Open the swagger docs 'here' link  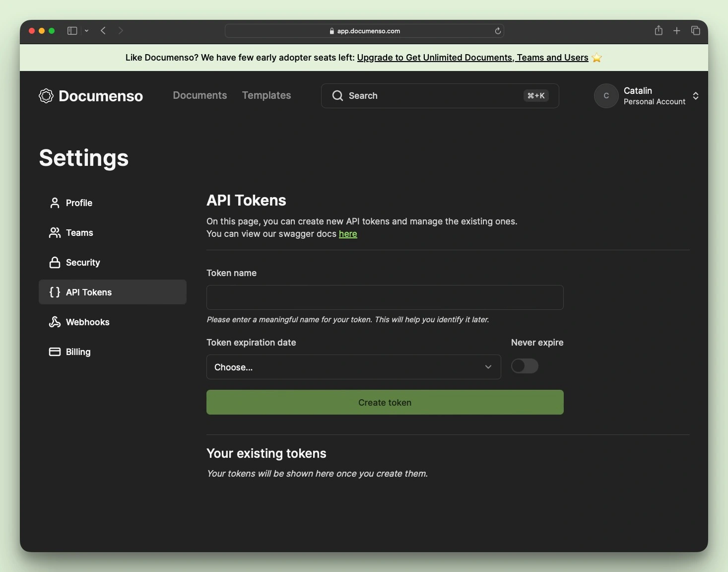point(348,234)
